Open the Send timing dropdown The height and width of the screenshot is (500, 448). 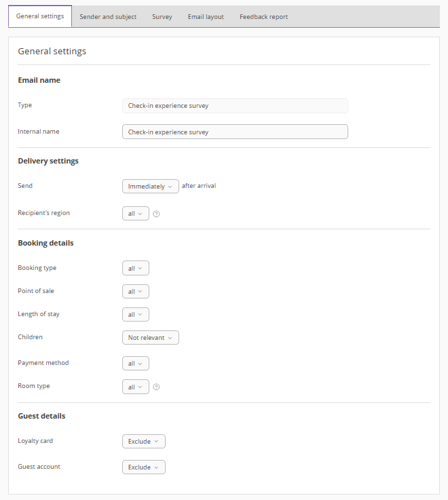150,186
